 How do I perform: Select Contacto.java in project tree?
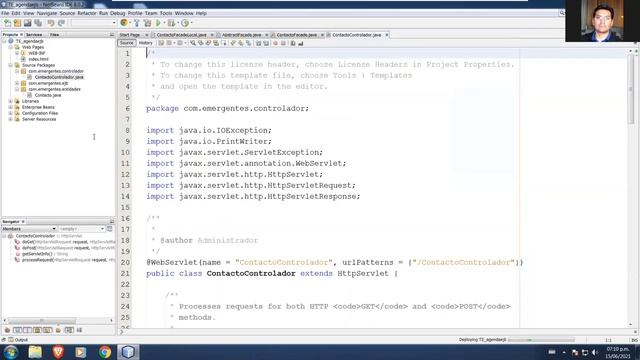[48, 95]
